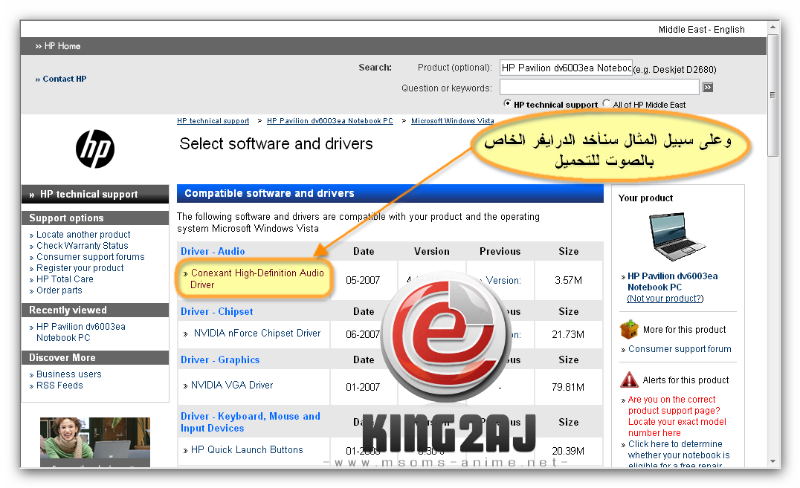Click the More for this product box icon
The image size is (800, 488).
(628, 329)
